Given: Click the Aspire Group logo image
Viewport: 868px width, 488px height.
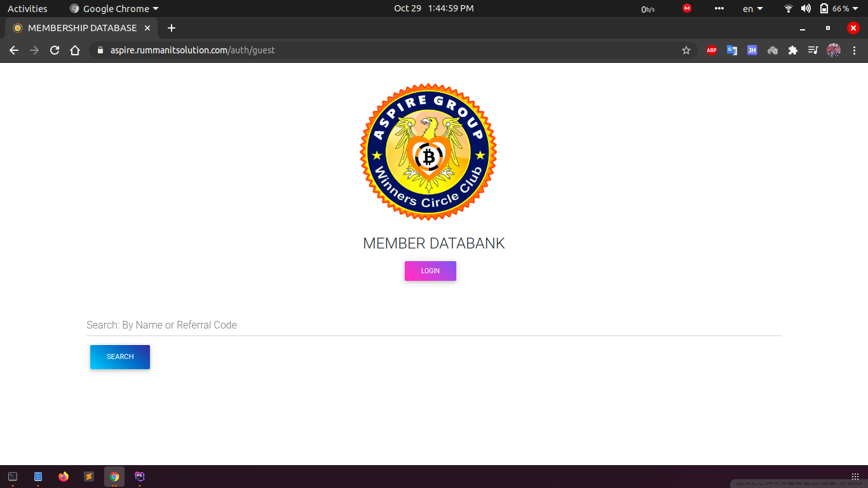Looking at the screenshot, I should coord(428,152).
